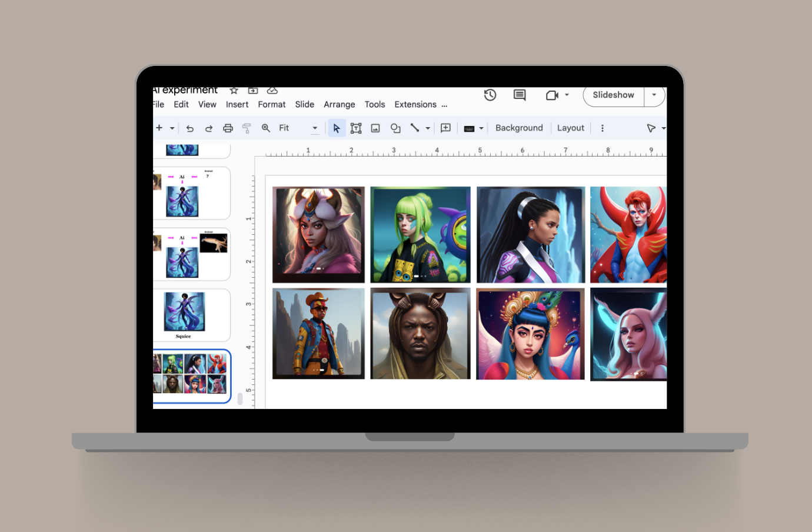Open the Shape insert tool

point(395,128)
